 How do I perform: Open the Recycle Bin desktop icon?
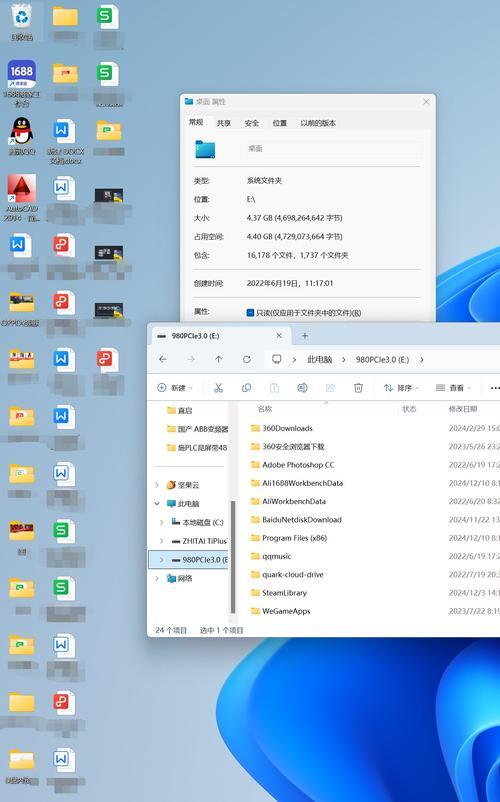click(x=22, y=21)
